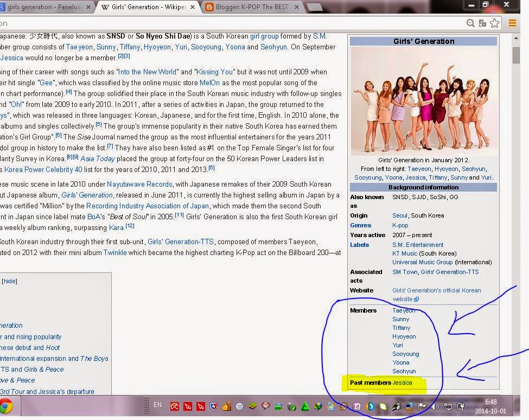Click the blue shield tray icon
Viewport: 529px width, 420px height.
click(x=214, y=406)
